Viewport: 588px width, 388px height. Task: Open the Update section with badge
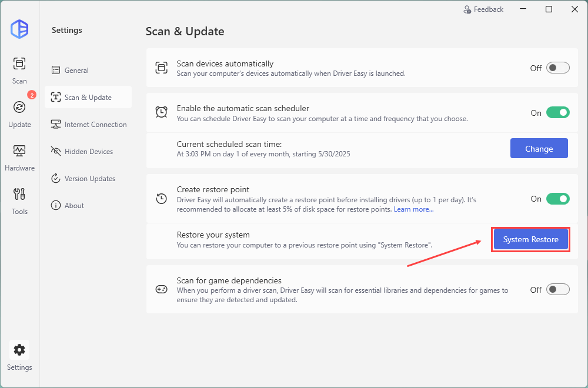tap(19, 113)
